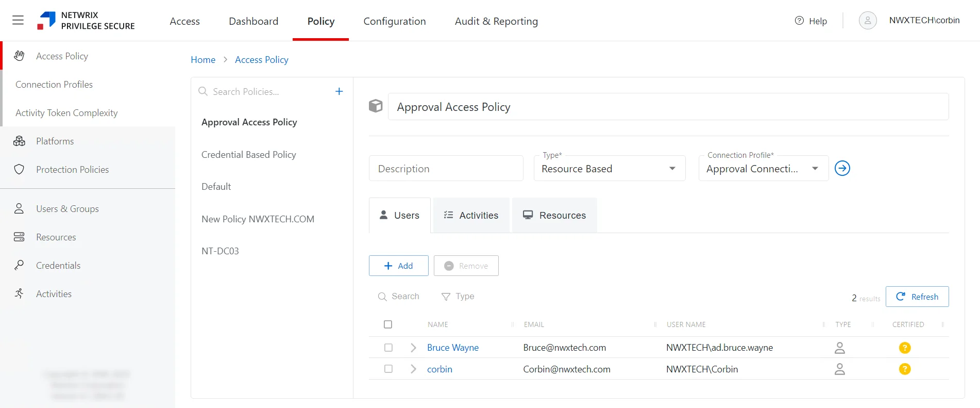Select Approval Access Policy in the list
The image size is (980, 408).
(x=249, y=122)
